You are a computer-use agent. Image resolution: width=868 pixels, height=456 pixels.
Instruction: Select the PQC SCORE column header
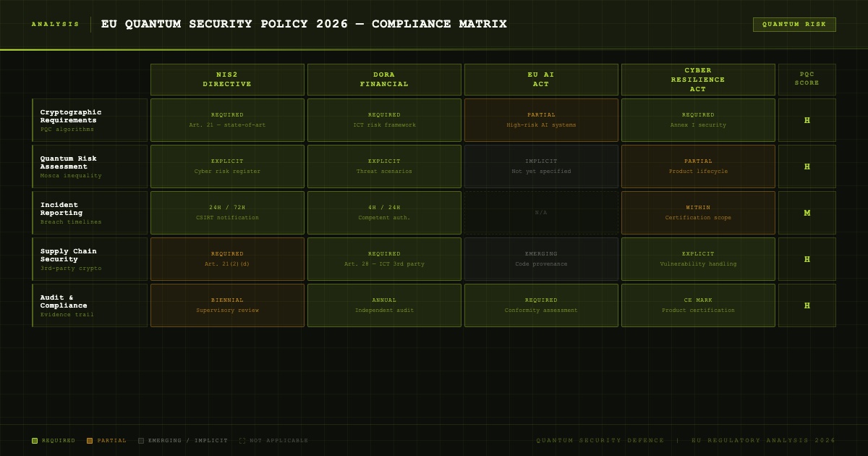(x=807, y=80)
